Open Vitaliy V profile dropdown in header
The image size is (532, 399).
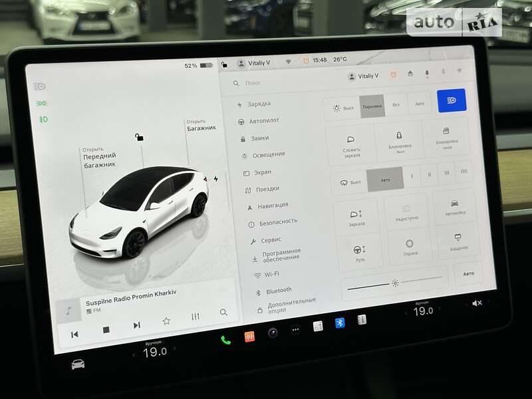(x=363, y=76)
